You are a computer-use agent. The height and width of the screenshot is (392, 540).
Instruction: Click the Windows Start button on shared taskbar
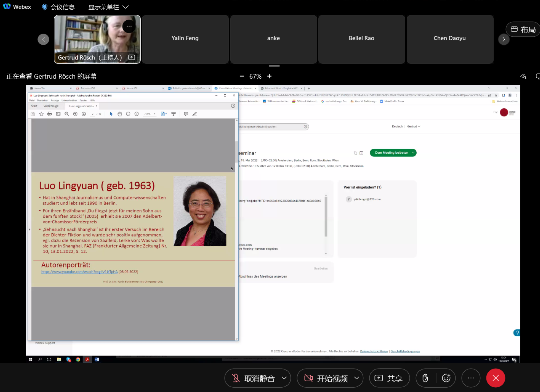coord(31,360)
